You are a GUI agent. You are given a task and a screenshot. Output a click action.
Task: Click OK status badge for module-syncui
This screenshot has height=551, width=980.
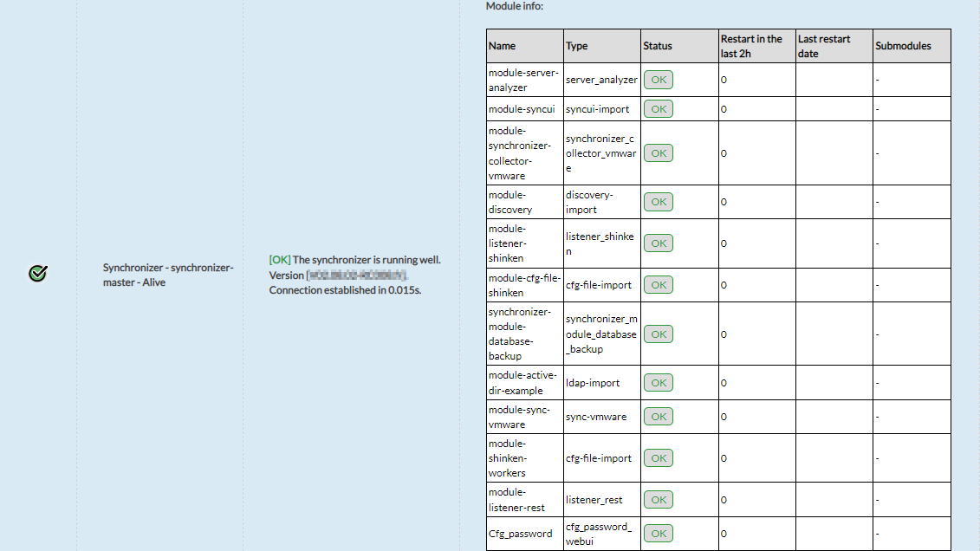pos(659,109)
